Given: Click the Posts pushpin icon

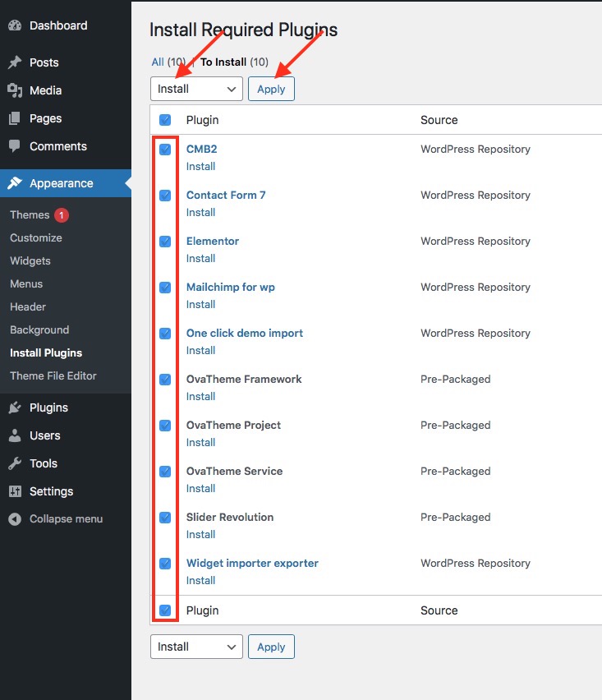Looking at the screenshot, I should pyautogui.click(x=15, y=62).
